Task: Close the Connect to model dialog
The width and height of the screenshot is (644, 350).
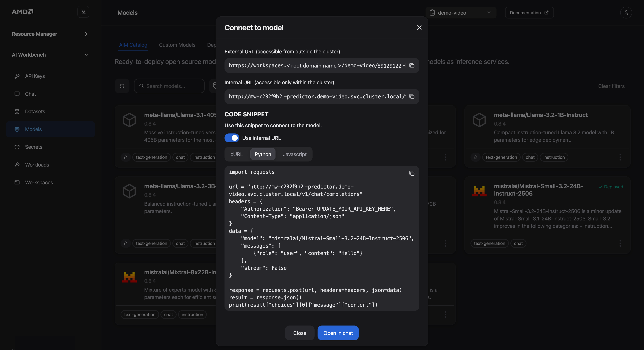Action: [x=419, y=27]
